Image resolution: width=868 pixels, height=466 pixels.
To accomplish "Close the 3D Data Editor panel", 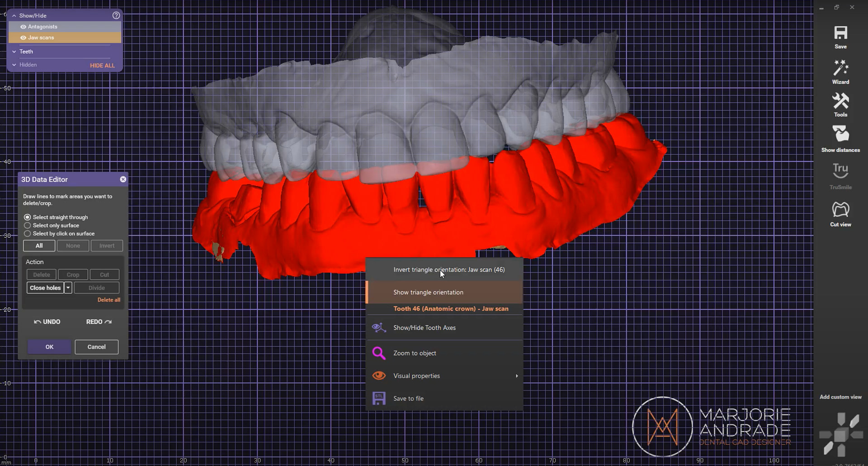I will click(123, 179).
